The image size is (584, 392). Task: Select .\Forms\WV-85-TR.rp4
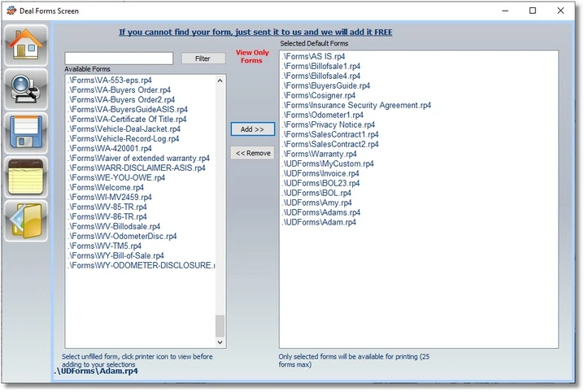point(107,207)
